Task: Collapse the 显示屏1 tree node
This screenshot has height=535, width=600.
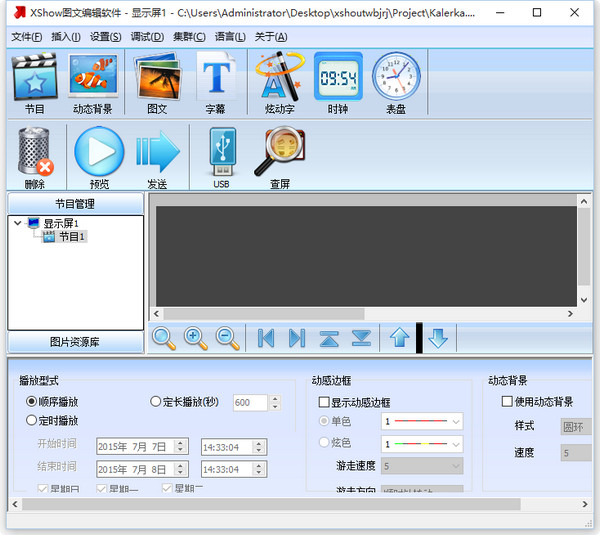Action: (x=19, y=223)
